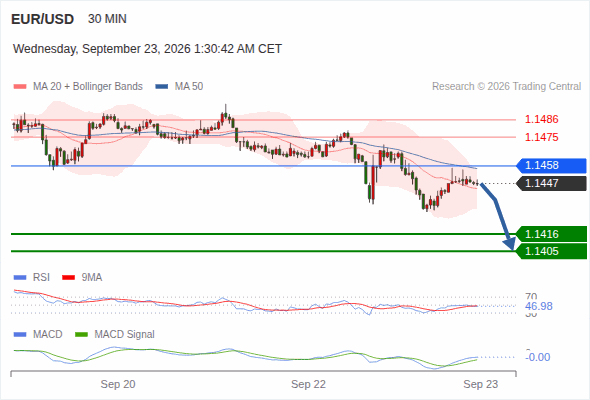Click the red 9MA legend marker
This screenshot has height=400, width=590.
[x=68, y=278]
